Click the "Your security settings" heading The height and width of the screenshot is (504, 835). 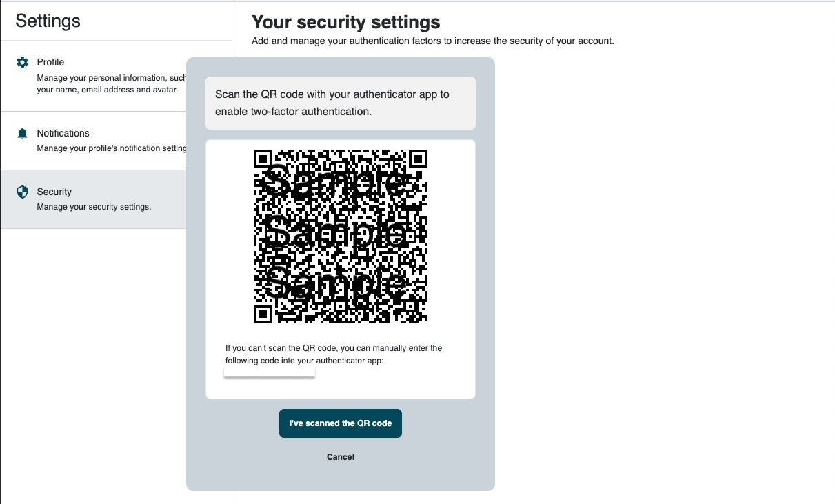[x=345, y=22]
